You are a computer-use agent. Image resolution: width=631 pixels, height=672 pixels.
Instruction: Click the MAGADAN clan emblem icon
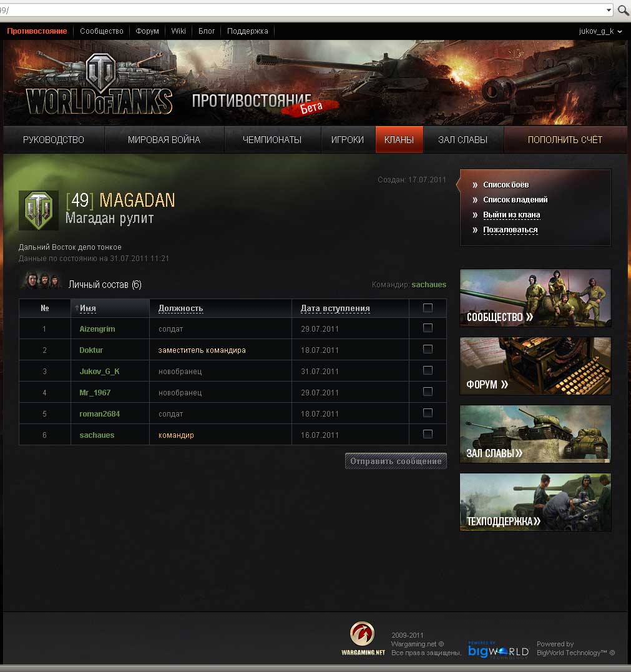pos(39,210)
